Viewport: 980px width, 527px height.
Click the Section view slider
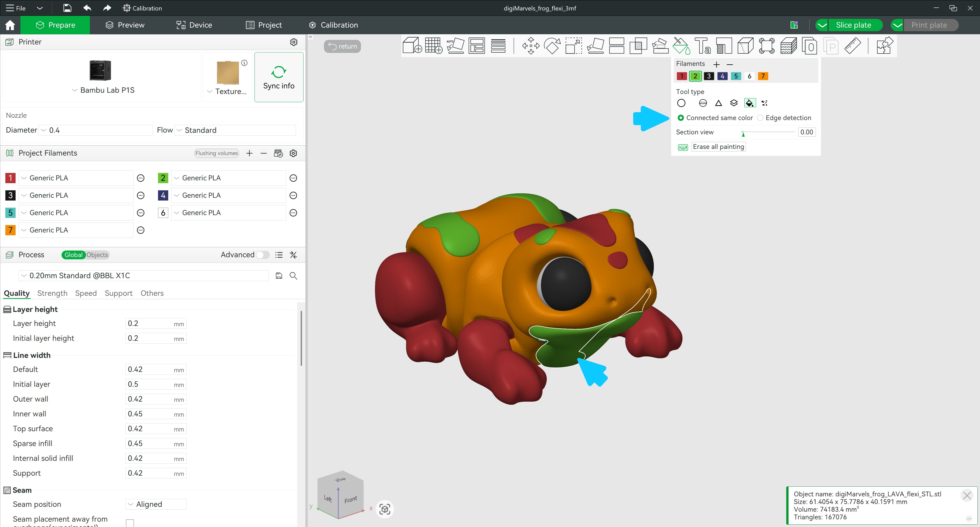pyautogui.click(x=768, y=133)
